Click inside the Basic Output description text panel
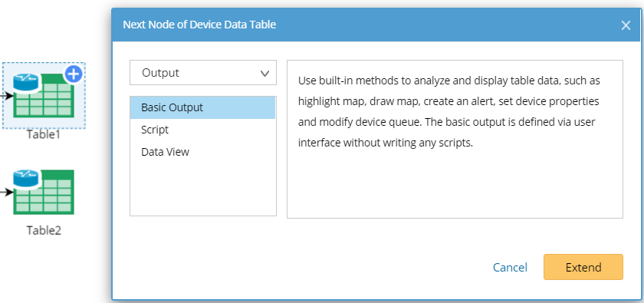This screenshot has width=644, height=303. pos(455,140)
